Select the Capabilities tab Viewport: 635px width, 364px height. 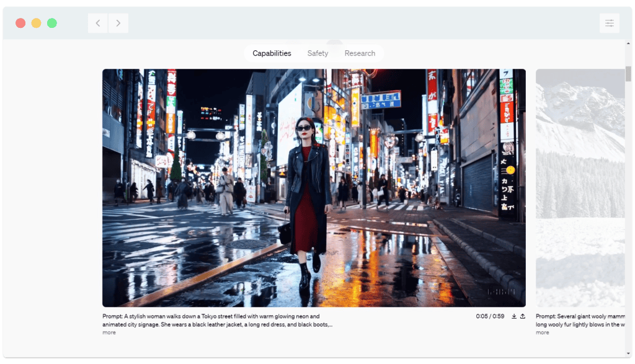[271, 53]
